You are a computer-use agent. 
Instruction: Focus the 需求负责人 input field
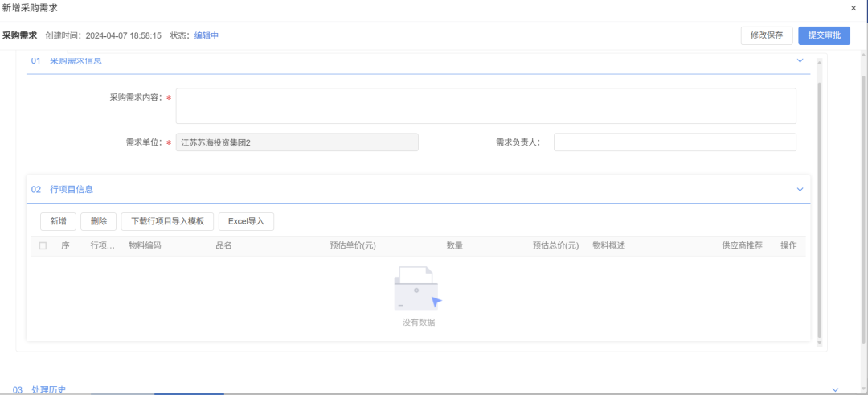(674, 142)
